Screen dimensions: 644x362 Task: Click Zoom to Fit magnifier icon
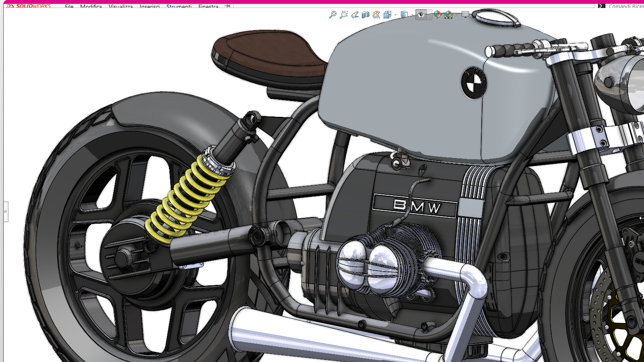point(333,15)
